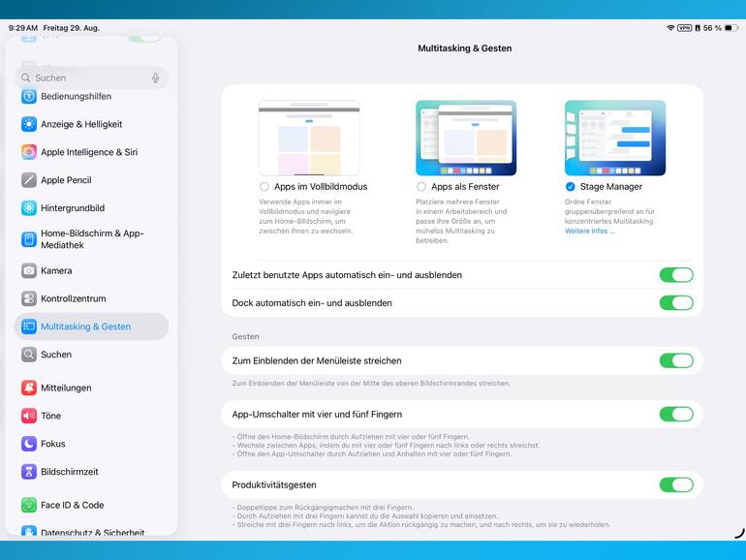Image resolution: width=746 pixels, height=560 pixels.
Task: Click the Home-Bildschirm & App-Mediathek icon
Action: coord(29,239)
